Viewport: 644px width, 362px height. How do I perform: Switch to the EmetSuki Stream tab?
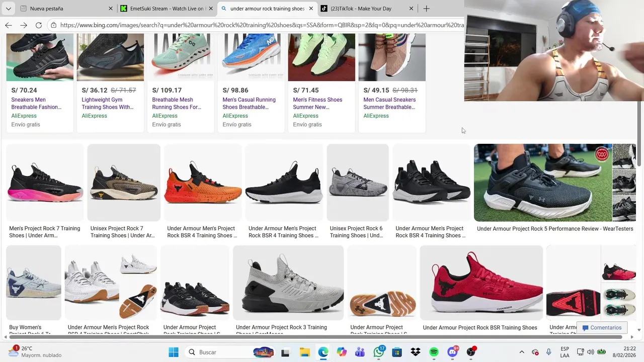[x=167, y=9]
